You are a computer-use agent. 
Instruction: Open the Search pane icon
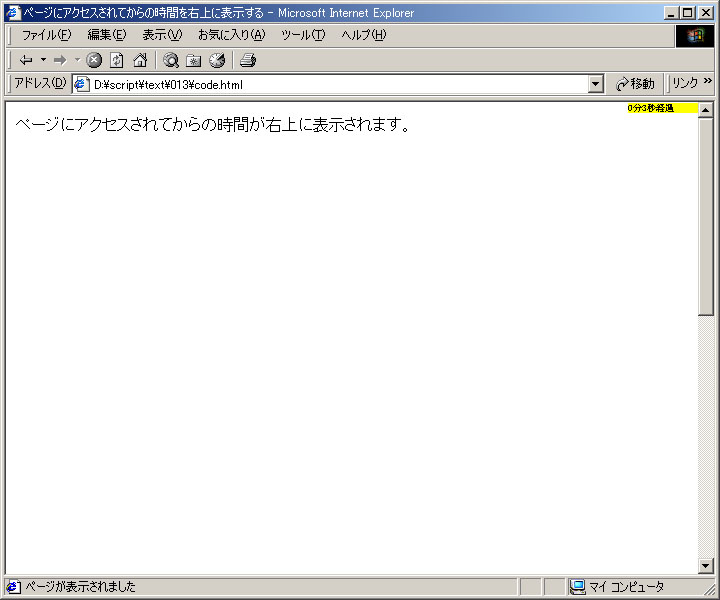point(171,60)
